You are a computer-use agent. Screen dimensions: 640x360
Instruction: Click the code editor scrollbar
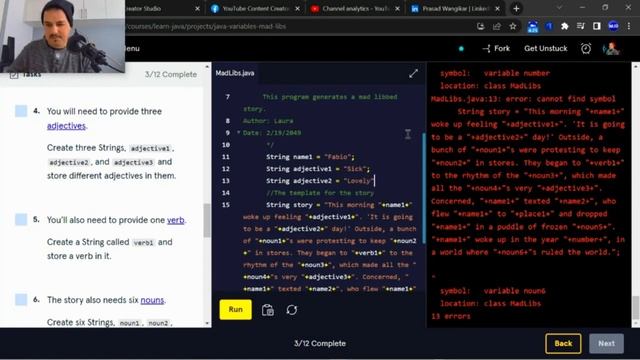424,188
